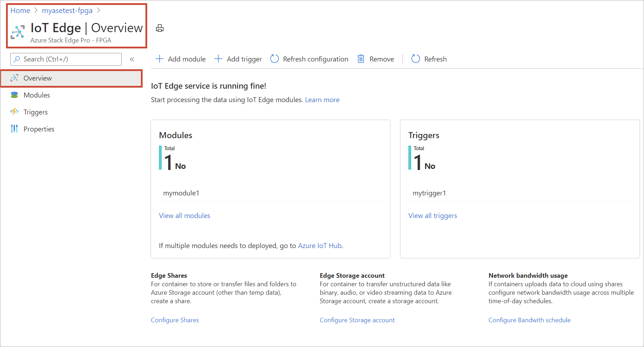Click the Remove trash can icon
644x347 pixels.
click(x=361, y=59)
